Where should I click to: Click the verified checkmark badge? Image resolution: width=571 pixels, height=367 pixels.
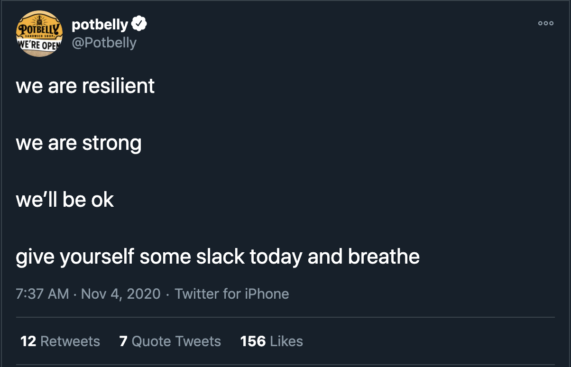click(139, 24)
